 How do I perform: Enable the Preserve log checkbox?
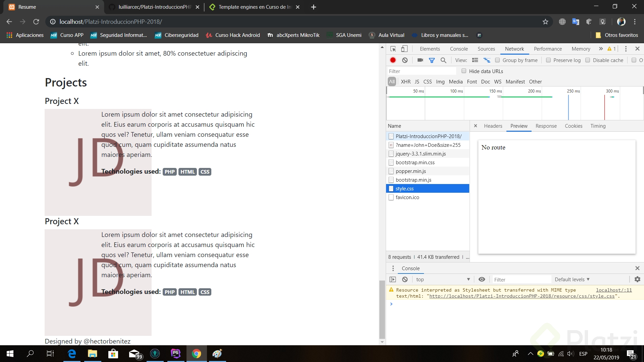(x=548, y=60)
